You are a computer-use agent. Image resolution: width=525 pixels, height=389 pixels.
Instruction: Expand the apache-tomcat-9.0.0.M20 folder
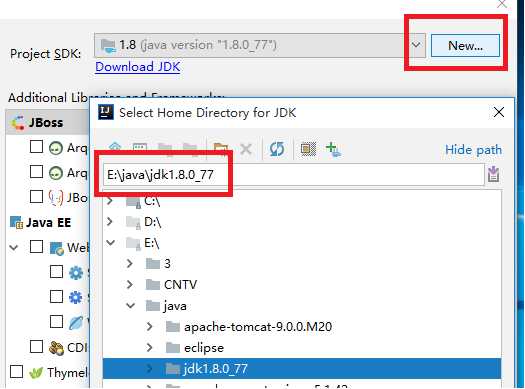pyautogui.click(x=150, y=326)
